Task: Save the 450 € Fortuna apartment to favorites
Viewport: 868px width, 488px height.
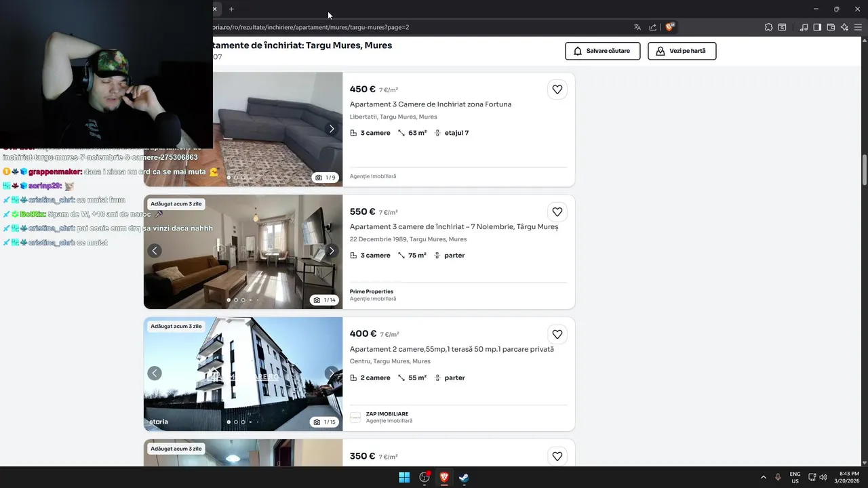Action: 557,89
